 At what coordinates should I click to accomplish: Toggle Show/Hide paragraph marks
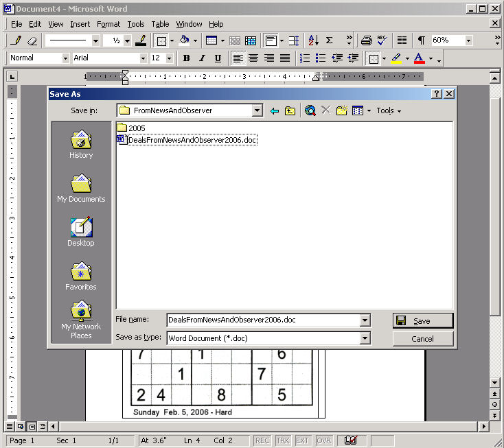click(421, 40)
